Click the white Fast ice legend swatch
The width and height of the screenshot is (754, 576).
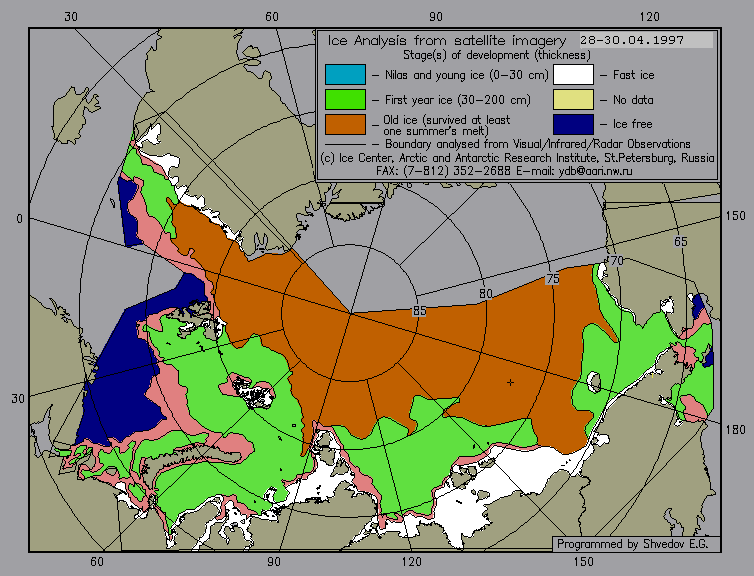[x=573, y=75]
